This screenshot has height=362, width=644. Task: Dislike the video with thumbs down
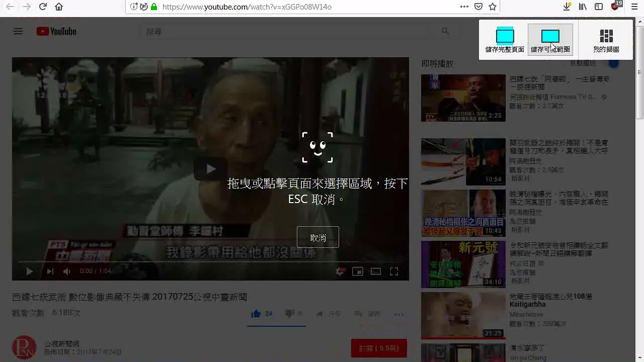click(294, 314)
